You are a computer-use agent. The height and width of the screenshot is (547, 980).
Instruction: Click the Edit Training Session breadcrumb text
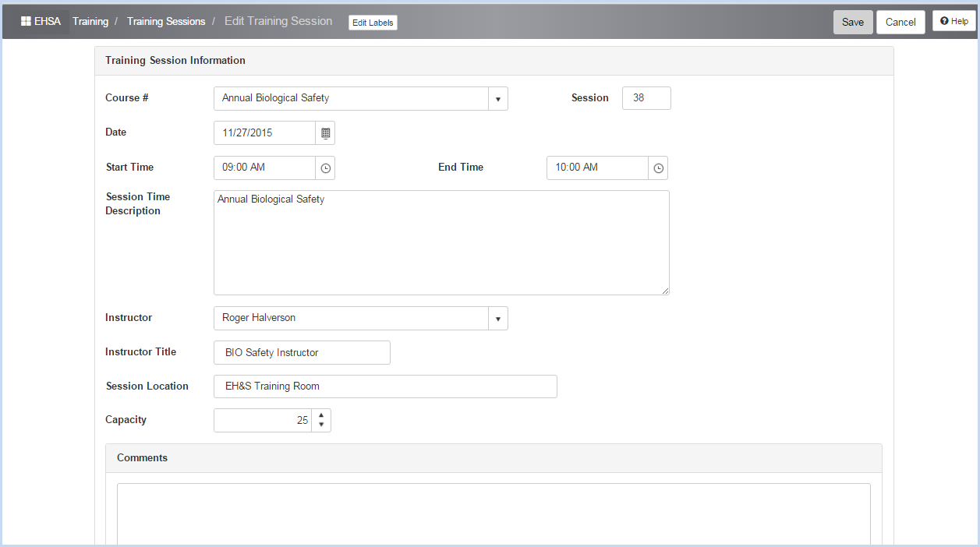point(278,22)
